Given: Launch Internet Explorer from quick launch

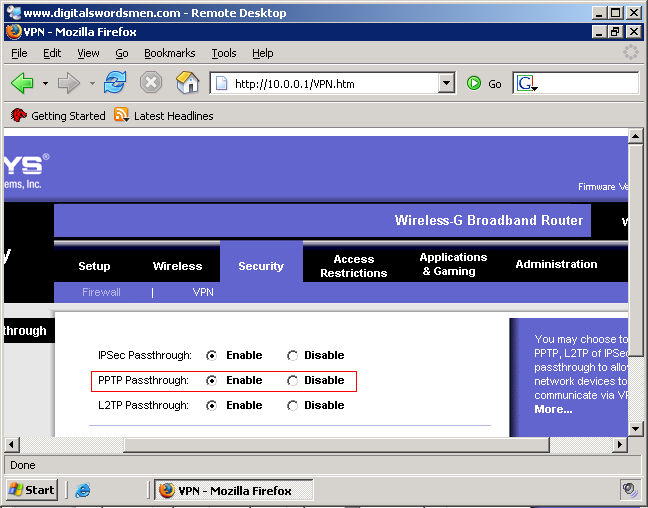Looking at the screenshot, I should click(x=83, y=491).
